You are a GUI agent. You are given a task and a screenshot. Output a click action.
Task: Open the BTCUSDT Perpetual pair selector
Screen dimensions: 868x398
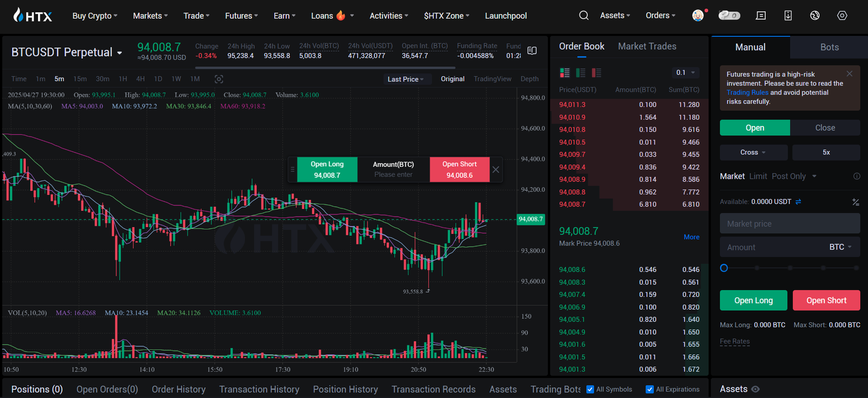[x=67, y=52]
